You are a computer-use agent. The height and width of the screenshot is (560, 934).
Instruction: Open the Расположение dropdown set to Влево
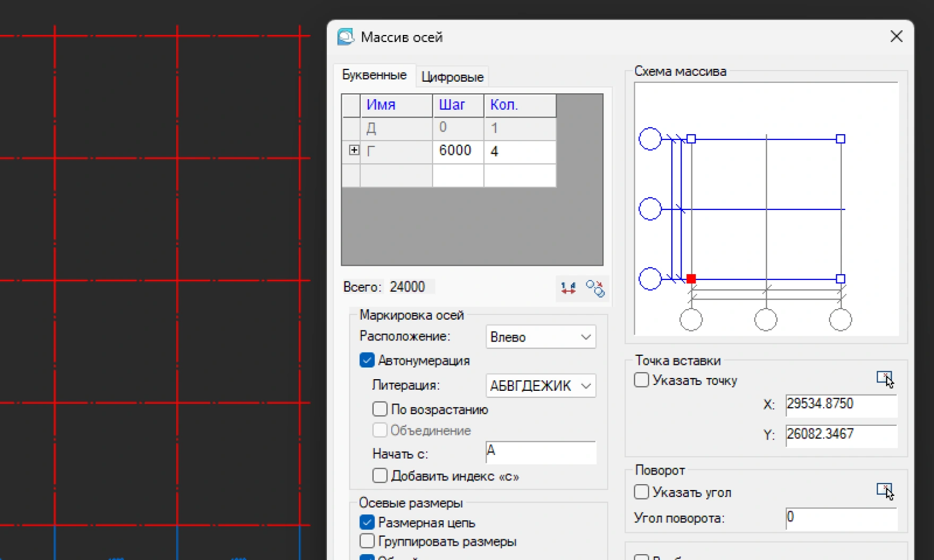click(x=540, y=337)
